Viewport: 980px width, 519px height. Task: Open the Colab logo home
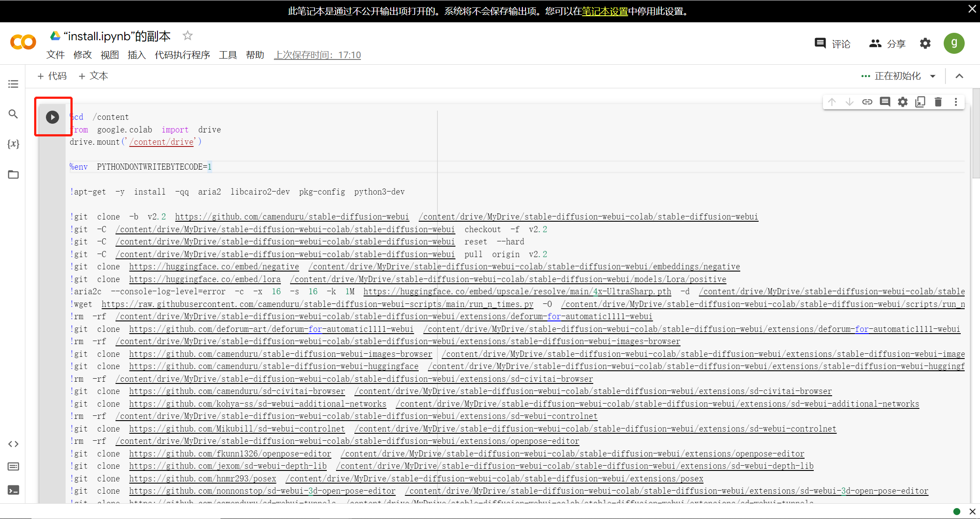click(23, 42)
